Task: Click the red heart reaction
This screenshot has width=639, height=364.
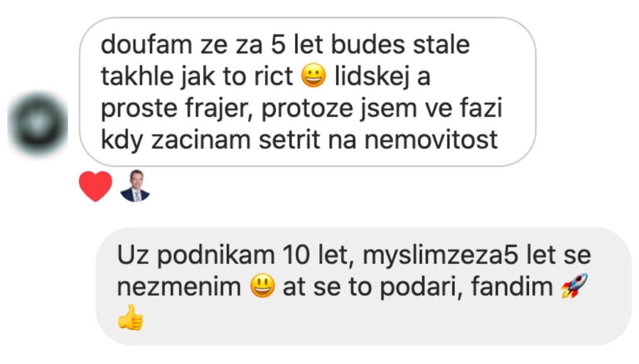Action: click(96, 186)
